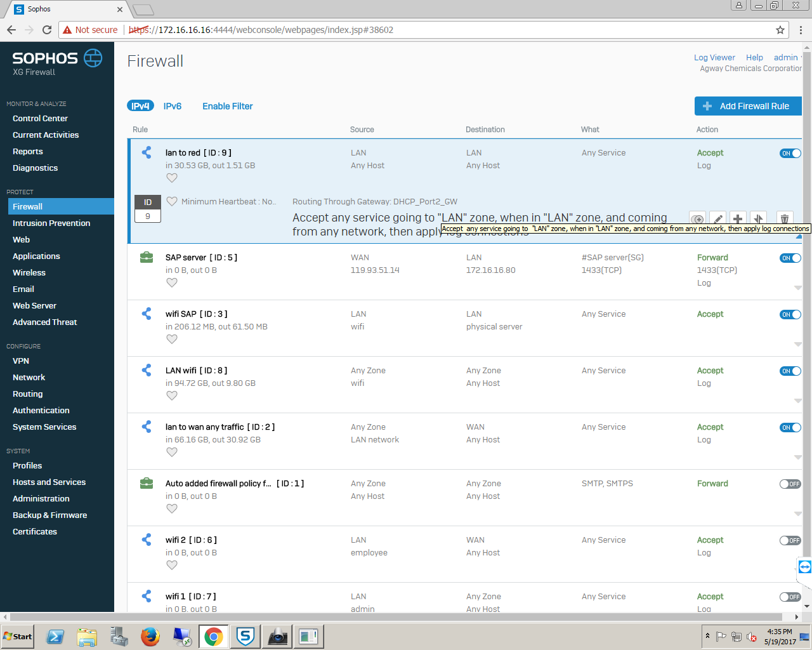This screenshot has height=650, width=812.
Task: Enable the Auto added firewall policy rule toggle
Action: click(x=790, y=484)
